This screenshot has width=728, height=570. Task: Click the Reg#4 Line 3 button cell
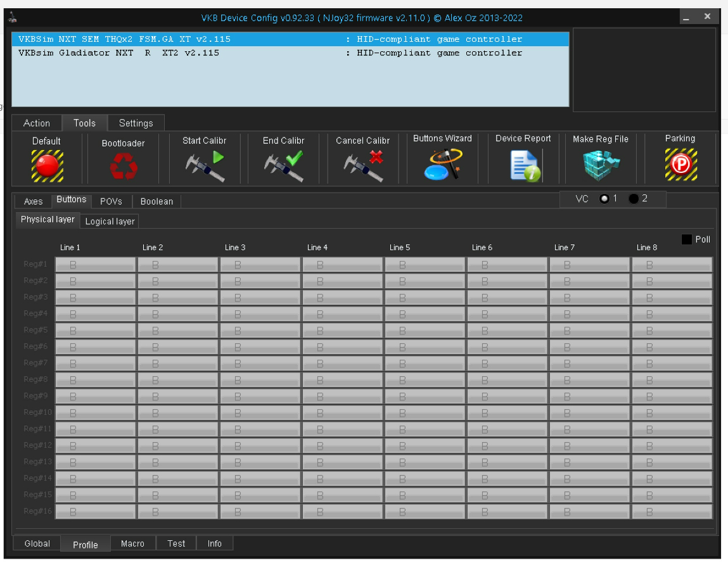point(260,314)
